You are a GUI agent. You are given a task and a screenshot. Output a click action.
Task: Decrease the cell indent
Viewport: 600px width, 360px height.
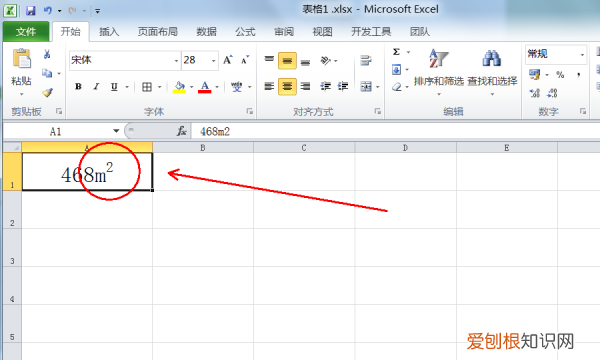325,86
